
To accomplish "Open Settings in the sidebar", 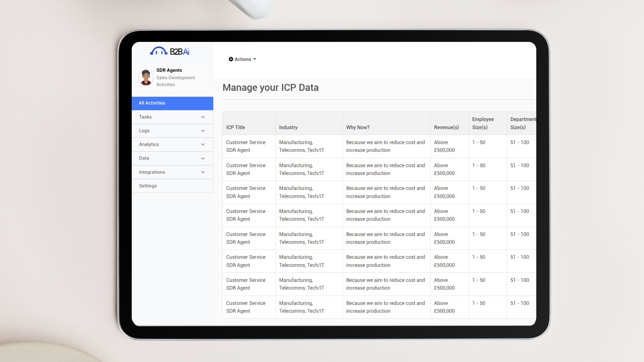I will click(148, 186).
